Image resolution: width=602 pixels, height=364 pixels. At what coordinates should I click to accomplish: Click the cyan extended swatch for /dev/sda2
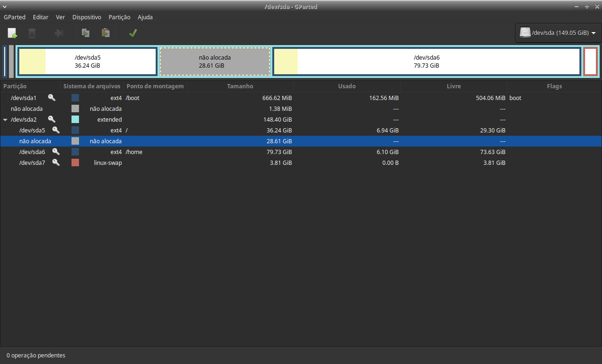click(75, 119)
